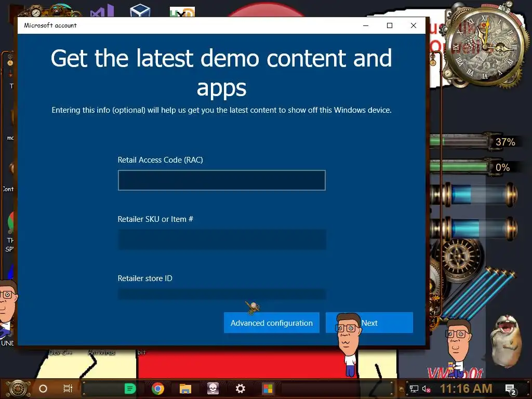Click the 37% meter gadget
This screenshot has width=532, height=399.
coord(474,141)
